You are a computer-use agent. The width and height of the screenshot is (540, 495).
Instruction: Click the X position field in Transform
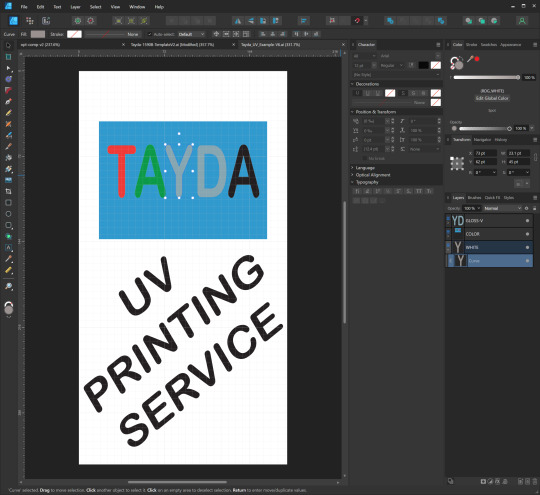(x=486, y=153)
